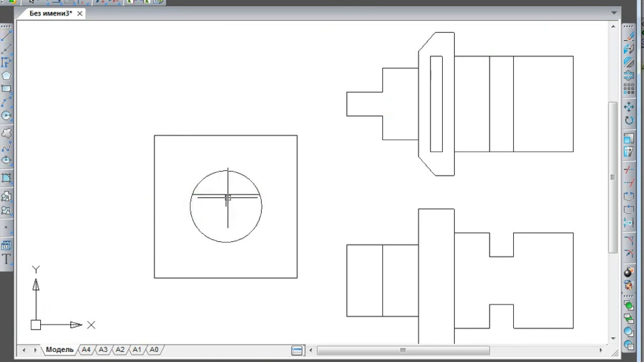Select the Circle tool
Screen dimensions: 644x362
[6, 115]
